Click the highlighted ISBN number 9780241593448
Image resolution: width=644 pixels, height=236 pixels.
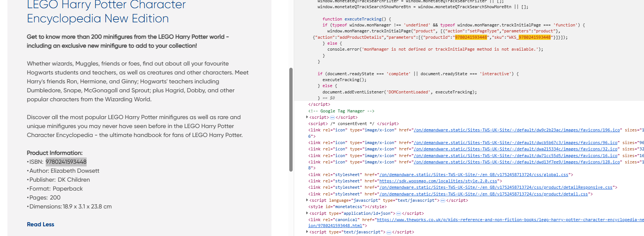coord(66,162)
